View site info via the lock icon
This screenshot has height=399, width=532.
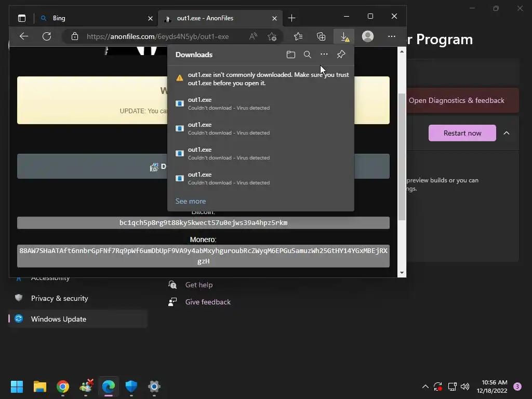(75, 36)
